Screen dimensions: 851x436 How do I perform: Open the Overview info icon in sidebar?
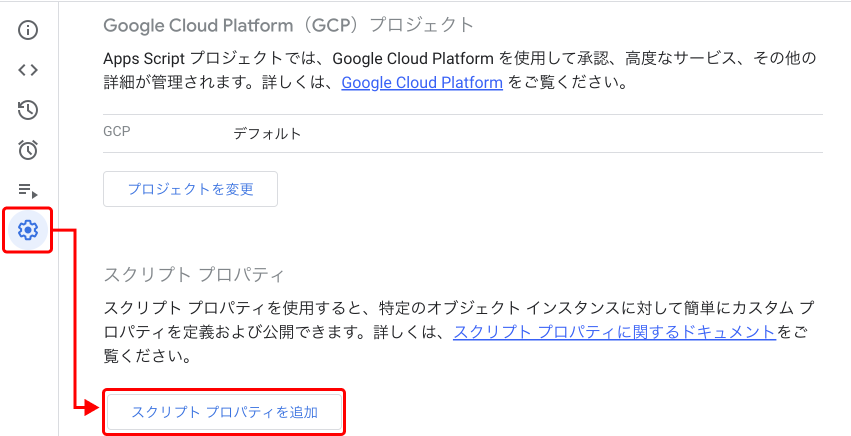click(x=28, y=29)
